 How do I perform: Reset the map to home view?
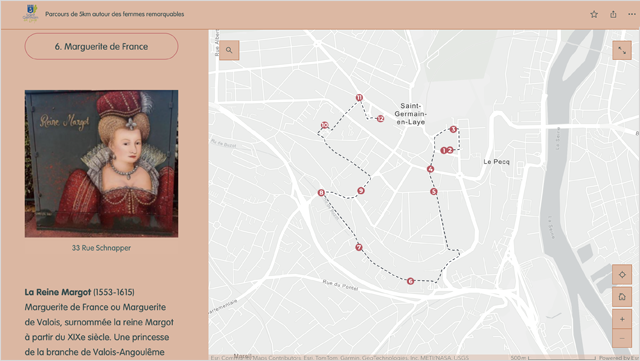[622, 296]
